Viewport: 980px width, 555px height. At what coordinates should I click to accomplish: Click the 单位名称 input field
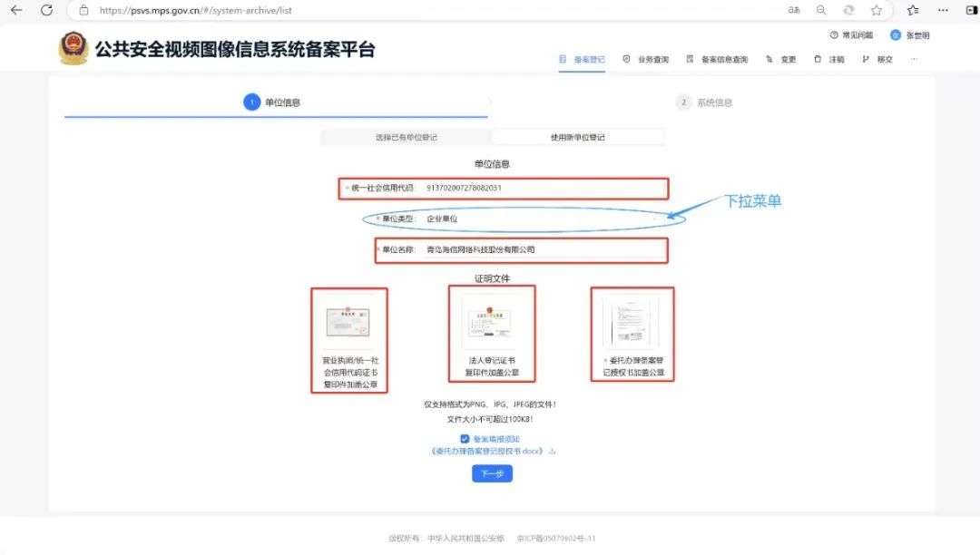544,249
